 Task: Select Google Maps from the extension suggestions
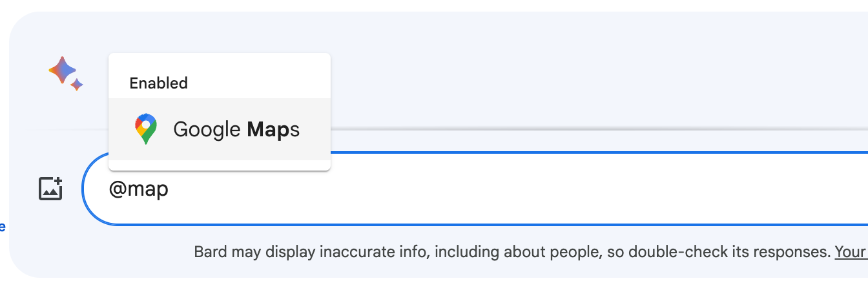(x=220, y=129)
